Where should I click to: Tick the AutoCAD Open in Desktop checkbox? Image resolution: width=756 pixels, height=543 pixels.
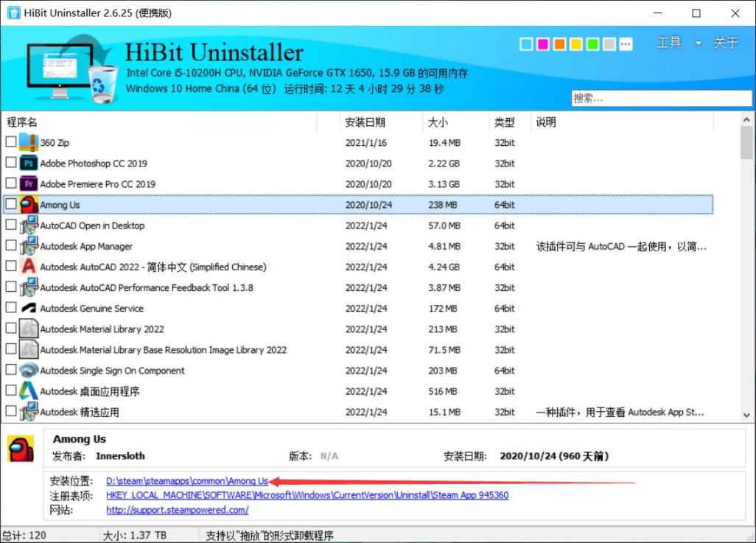point(10,225)
